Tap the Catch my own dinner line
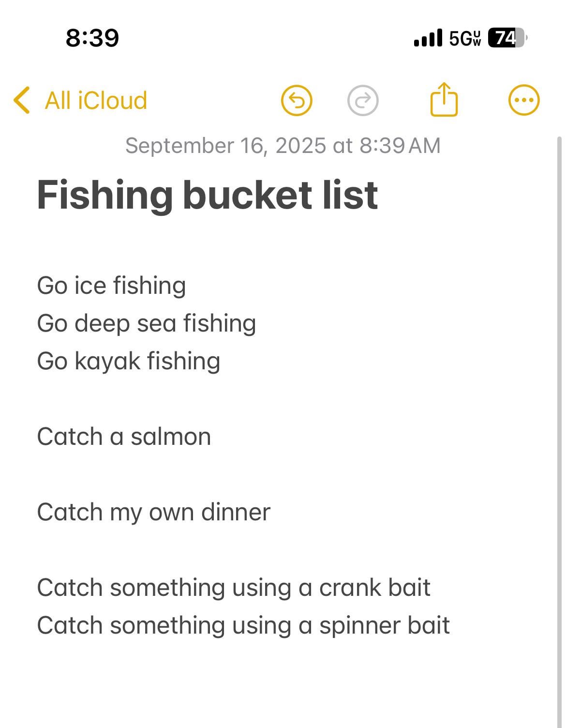Screen dimensions: 566x728 [x=153, y=512]
